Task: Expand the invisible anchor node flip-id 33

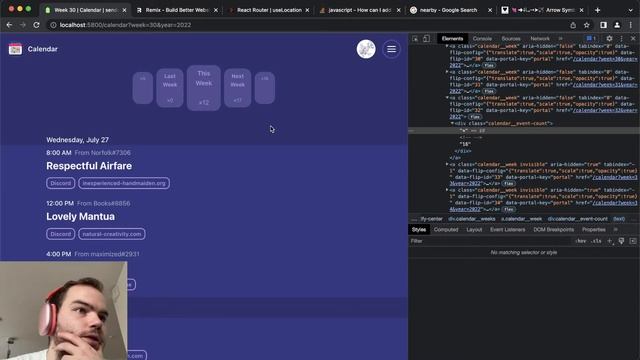Action: (447, 164)
